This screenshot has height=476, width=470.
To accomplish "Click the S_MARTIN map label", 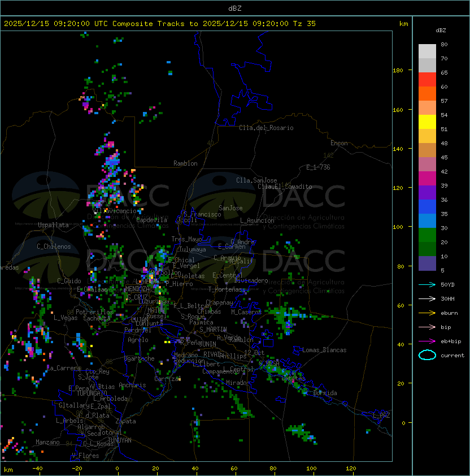I will point(213,330).
